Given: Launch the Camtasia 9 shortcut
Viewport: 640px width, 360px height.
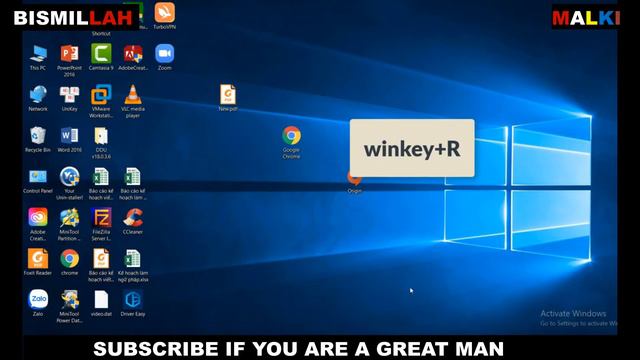Looking at the screenshot, I should point(101,54).
